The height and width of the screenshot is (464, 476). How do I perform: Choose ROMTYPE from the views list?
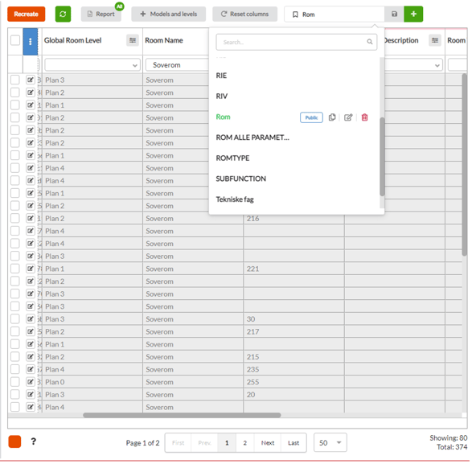(x=232, y=158)
